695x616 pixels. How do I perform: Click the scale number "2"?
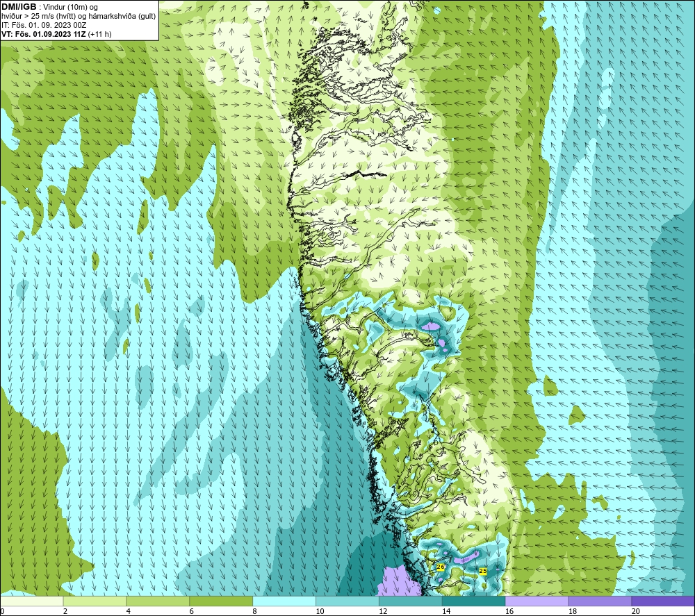coord(65,611)
